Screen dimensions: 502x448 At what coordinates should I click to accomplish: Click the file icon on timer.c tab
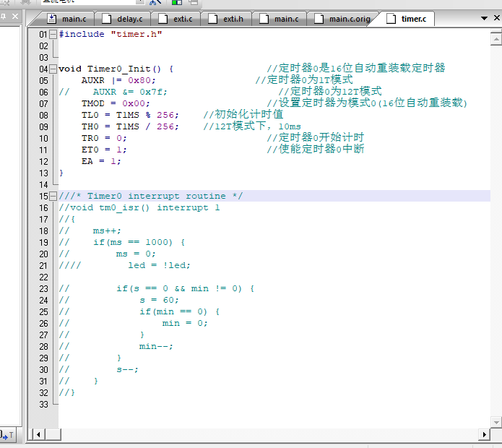[391, 19]
